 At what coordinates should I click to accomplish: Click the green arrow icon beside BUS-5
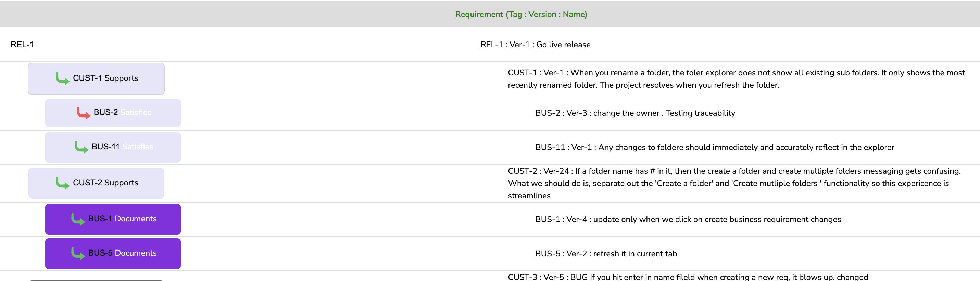tap(78, 253)
